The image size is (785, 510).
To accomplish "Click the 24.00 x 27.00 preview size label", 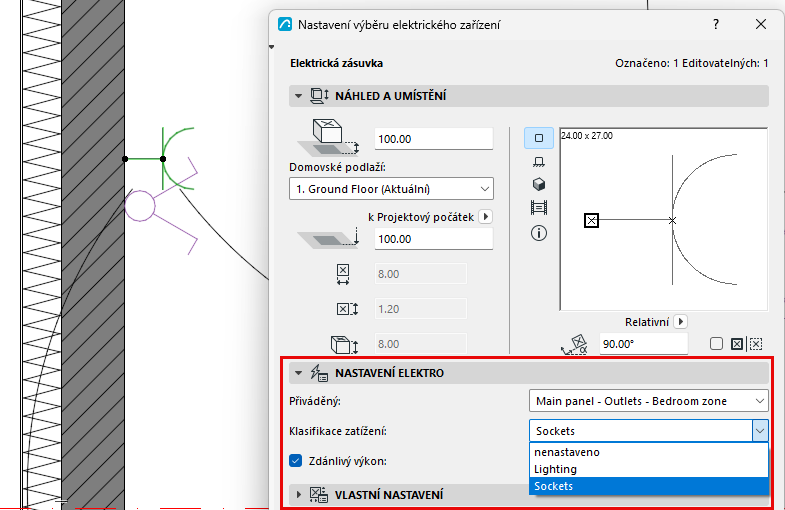I will 587,136.
